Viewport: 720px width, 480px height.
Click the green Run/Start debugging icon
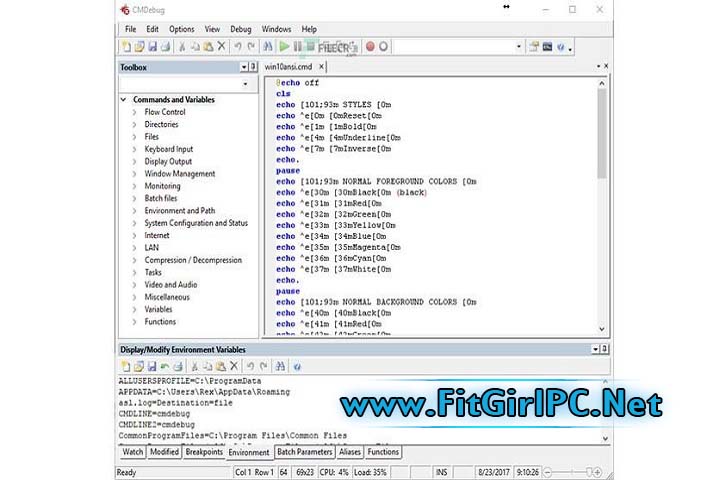(x=284, y=47)
